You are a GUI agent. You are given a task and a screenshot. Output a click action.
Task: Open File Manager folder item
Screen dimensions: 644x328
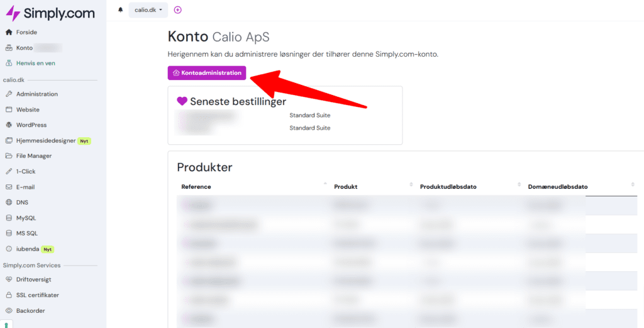click(x=34, y=156)
